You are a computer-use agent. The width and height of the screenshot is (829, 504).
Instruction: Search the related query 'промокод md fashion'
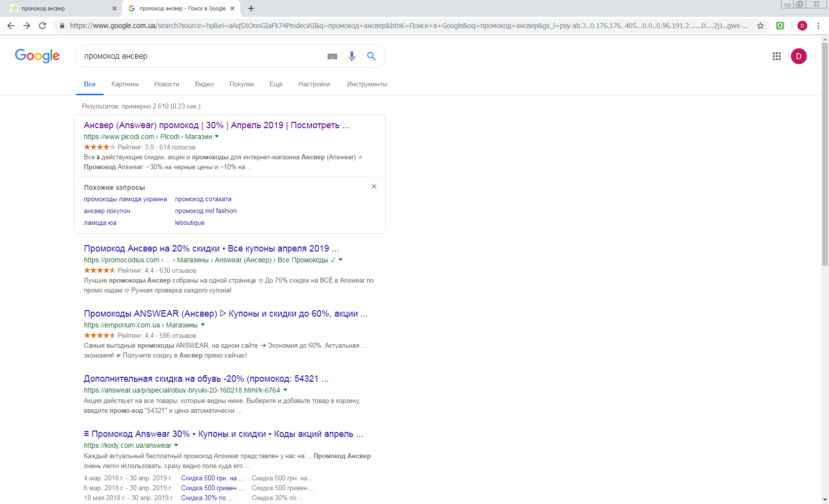click(206, 211)
